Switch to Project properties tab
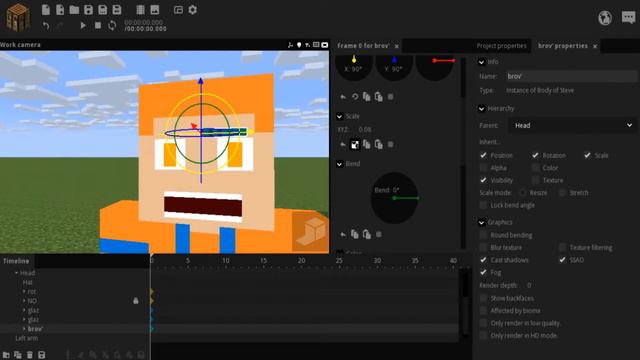 [501, 46]
